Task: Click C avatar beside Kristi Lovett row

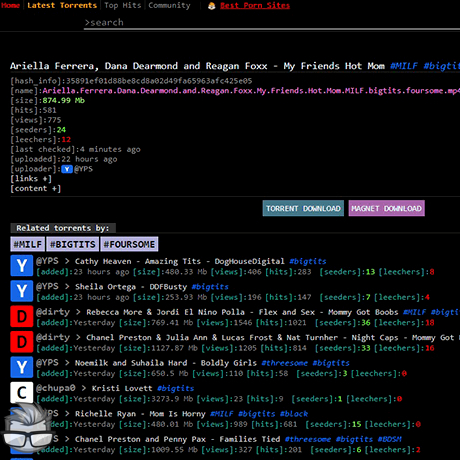Action: pyautogui.click(x=22, y=392)
